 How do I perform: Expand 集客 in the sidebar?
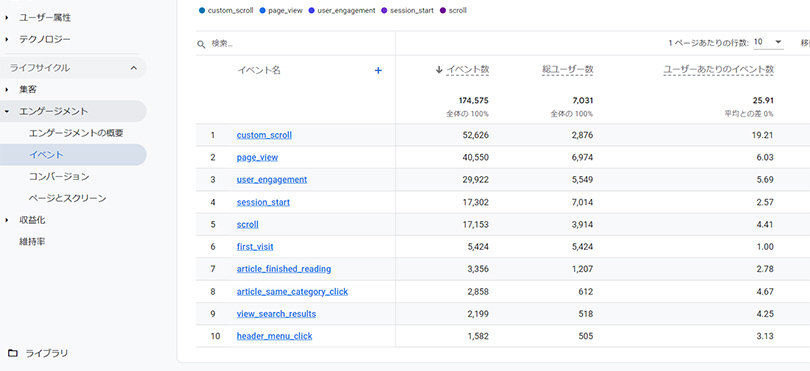(x=7, y=89)
